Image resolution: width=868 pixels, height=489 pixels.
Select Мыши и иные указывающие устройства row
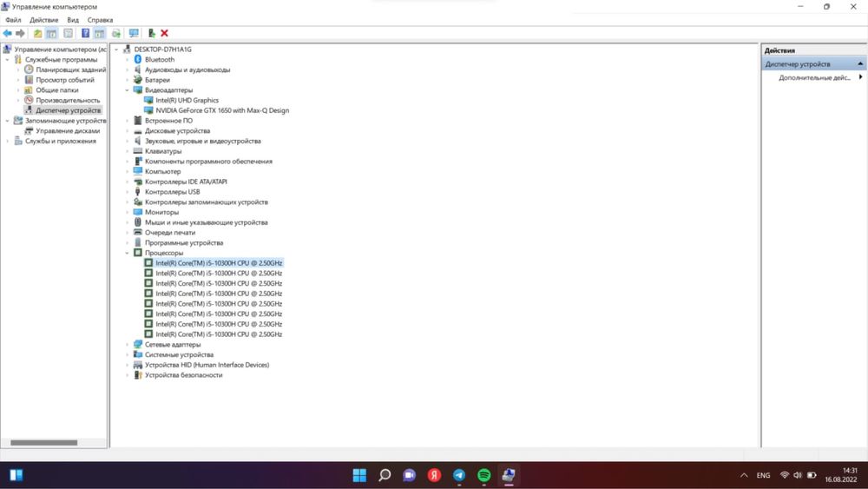206,222
